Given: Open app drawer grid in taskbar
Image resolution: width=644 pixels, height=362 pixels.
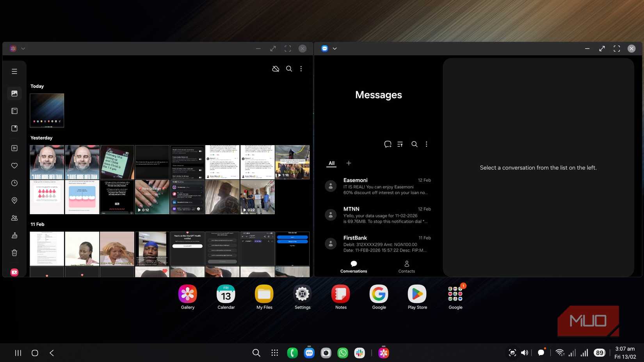Looking at the screenshot, I should pos(275,353).
